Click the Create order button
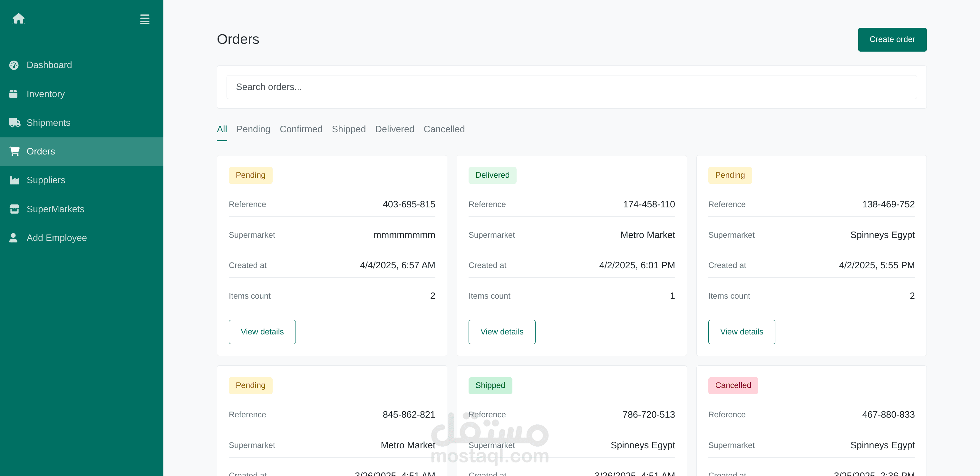The height and width of the screenshot is (476, 980). (892, 39)
